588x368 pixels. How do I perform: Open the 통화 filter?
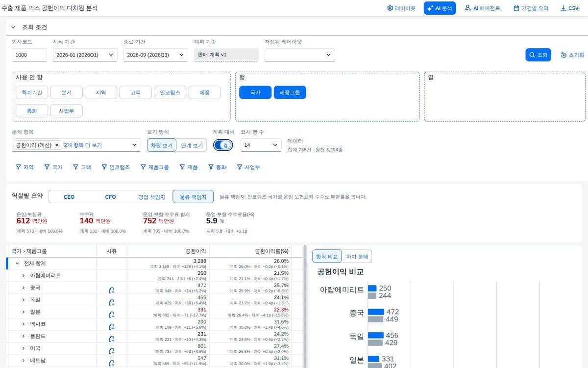click(x=217, y=167)
